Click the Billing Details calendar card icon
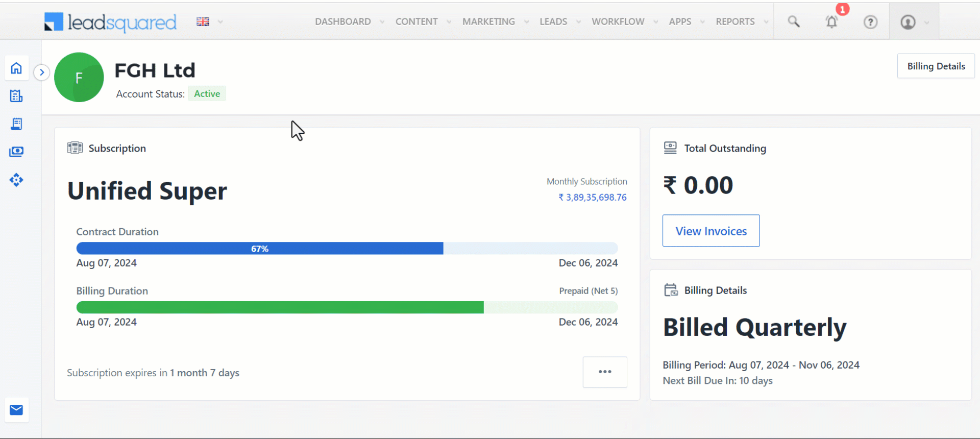 click(x=671, y=290)
